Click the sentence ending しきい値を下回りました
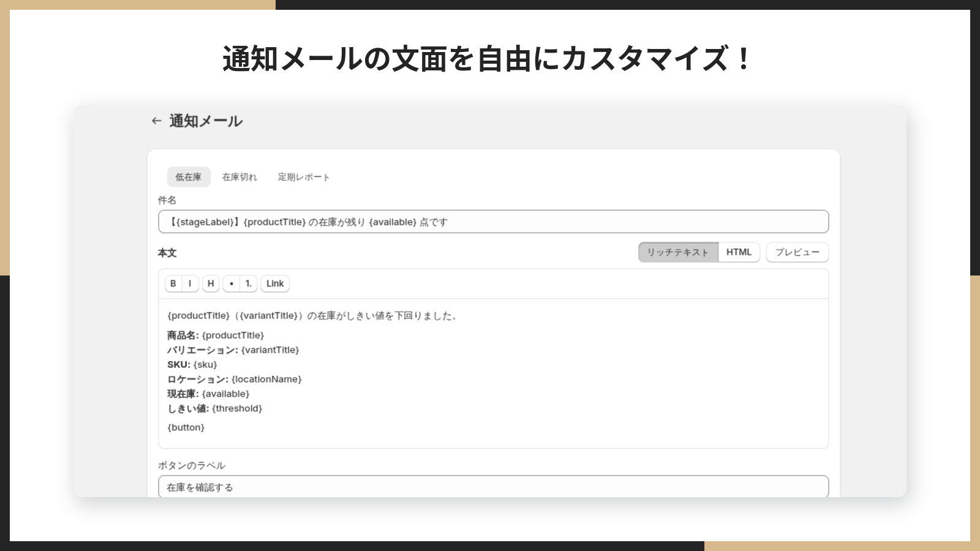The image size is (980, 551). pos(312,316)
